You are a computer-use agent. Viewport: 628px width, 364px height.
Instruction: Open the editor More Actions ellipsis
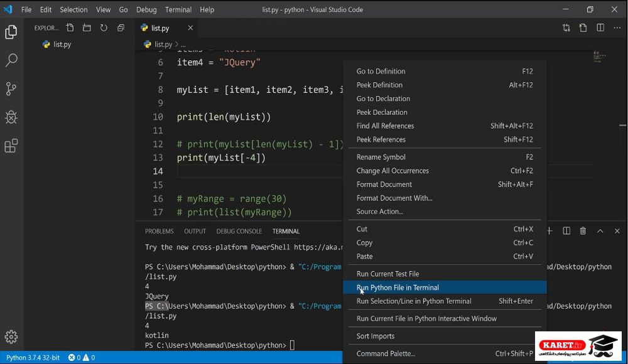pyautogui.click(x=617, y=28)
